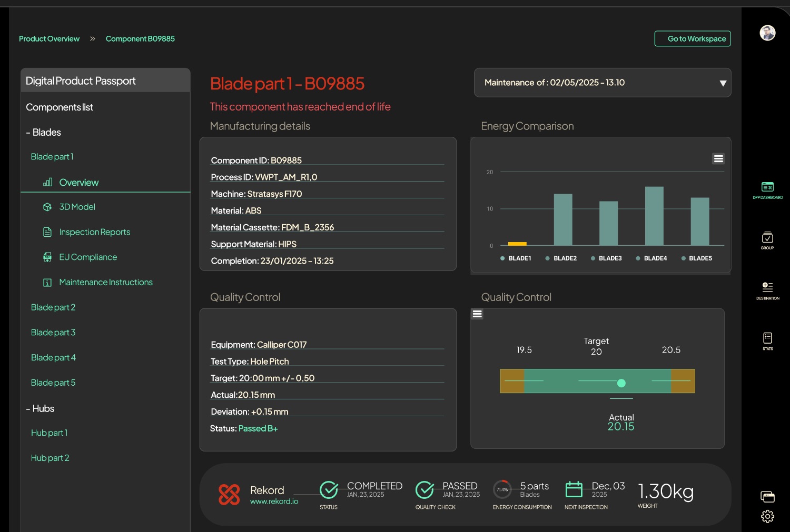Screen dimensions: 790x532
Task: Go to Product Overview breadcrumb
Action: [x=49, y=39]
